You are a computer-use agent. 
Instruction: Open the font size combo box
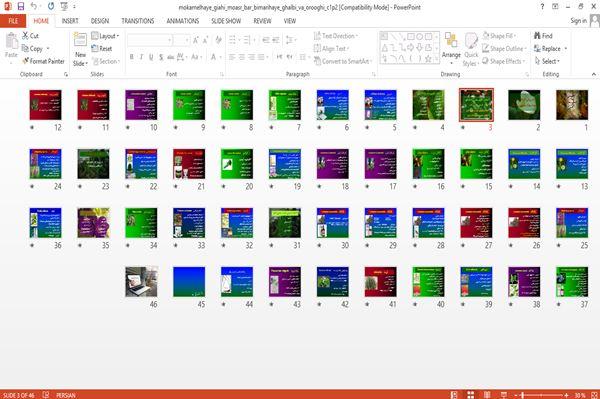pos(182,40)
